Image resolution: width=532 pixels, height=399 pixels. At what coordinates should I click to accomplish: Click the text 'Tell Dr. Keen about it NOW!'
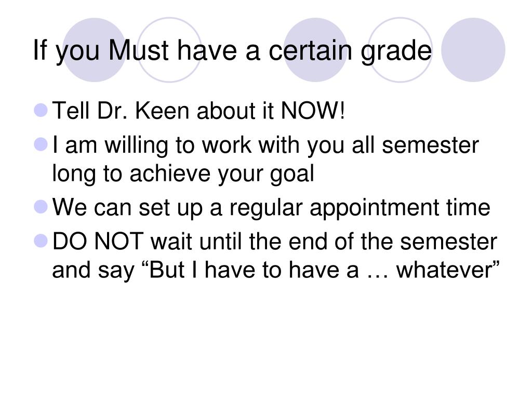(199, 111)
